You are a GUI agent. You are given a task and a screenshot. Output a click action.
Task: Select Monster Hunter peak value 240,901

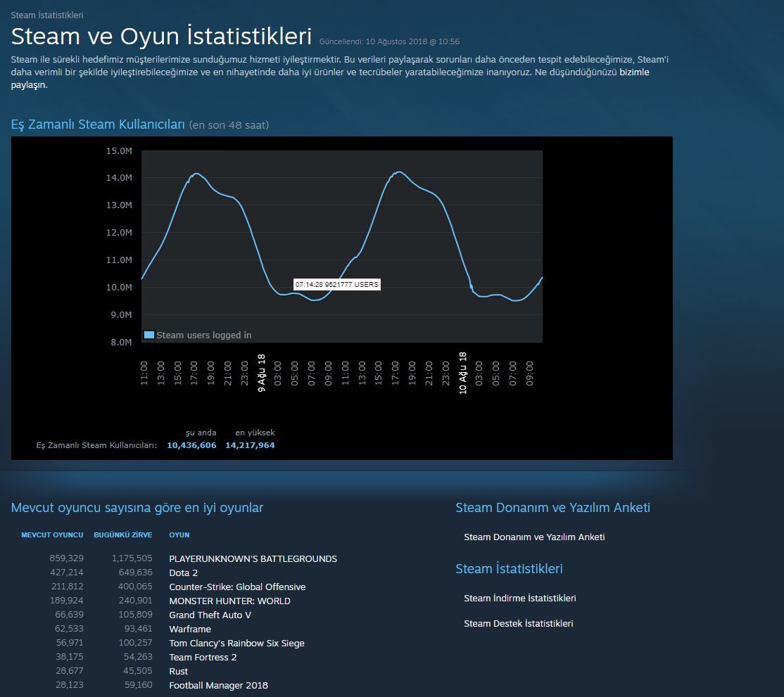136,600
